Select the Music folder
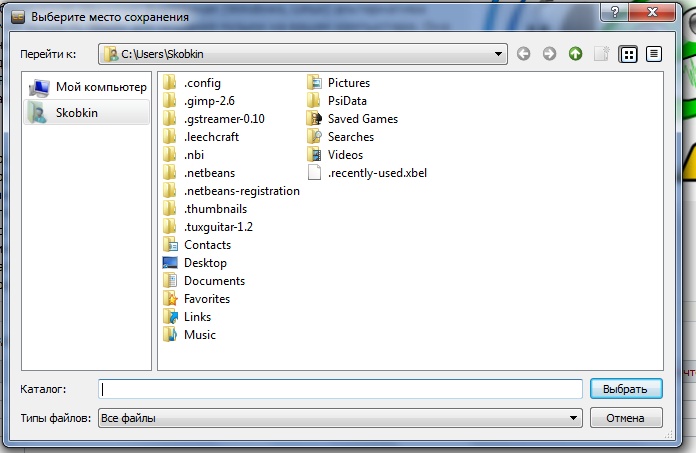Screen dimensions: 696x453 [x=199, y=335]
